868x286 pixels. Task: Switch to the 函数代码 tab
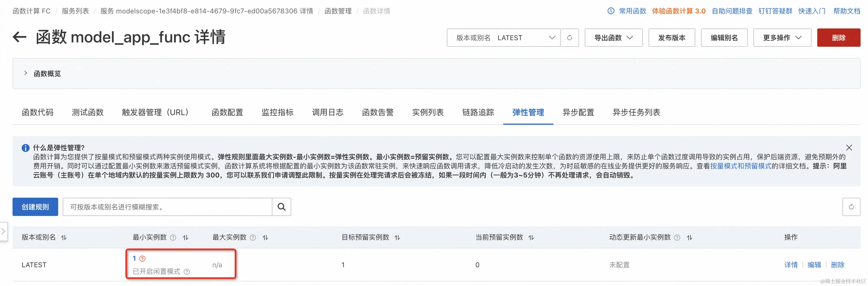coord(38,112)
